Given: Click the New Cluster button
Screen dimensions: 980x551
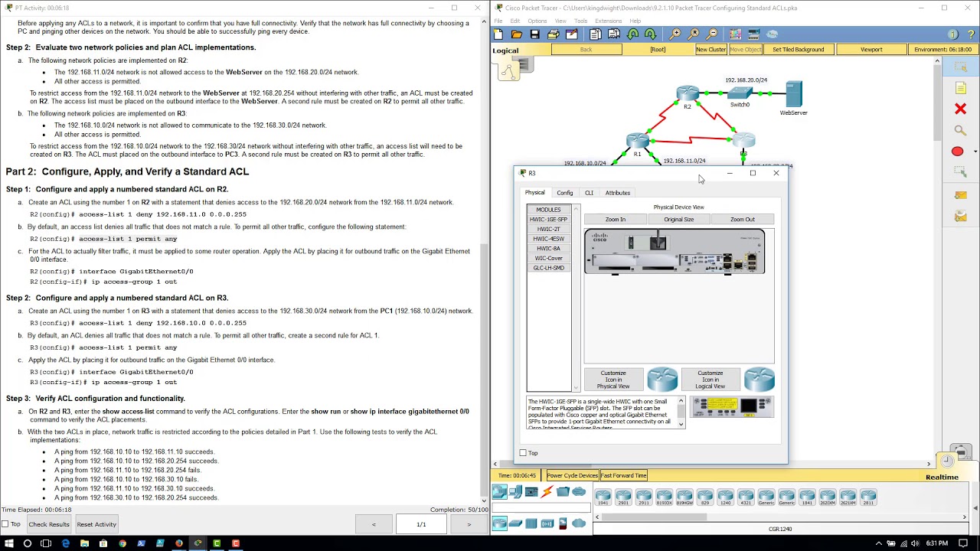Looking at the screenshot, I should pyautogui.click(x=710, y=50).
